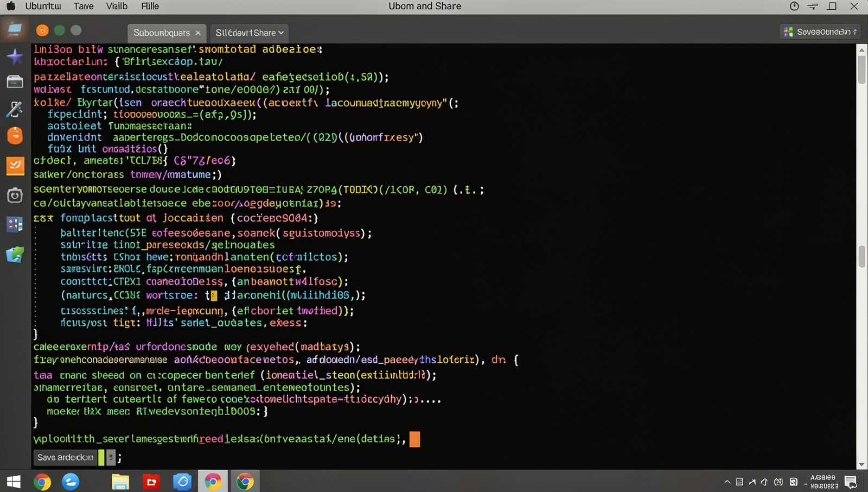This screenshot has height=492, width=868.
Task: Click the green swatch beside Save button
Action: (101, 457)
